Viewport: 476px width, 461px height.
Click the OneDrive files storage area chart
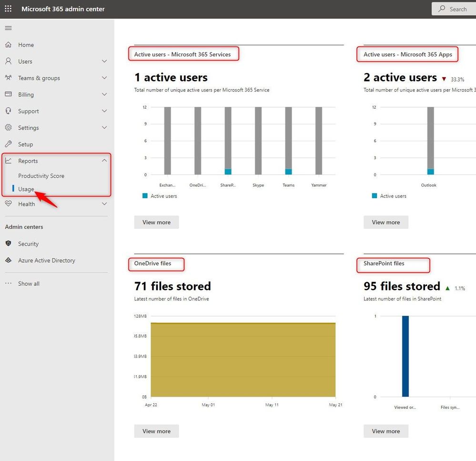(x=243, y=360)
